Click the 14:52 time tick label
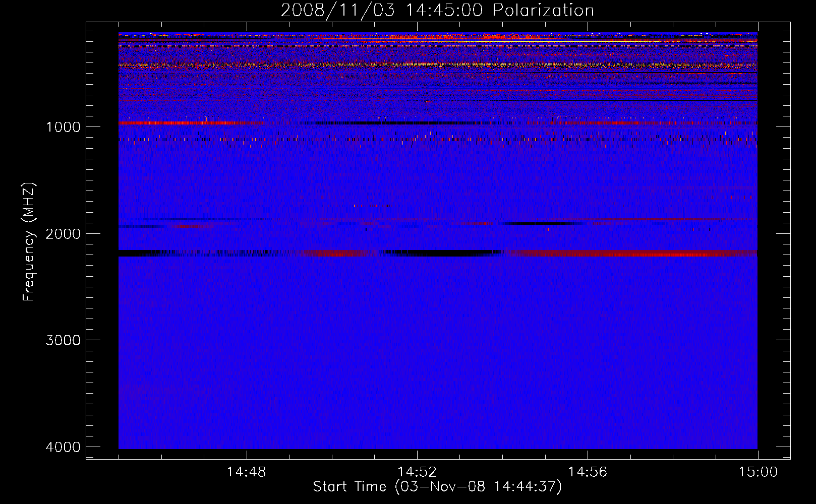This screenshot has height=504, width=816. 417,472
